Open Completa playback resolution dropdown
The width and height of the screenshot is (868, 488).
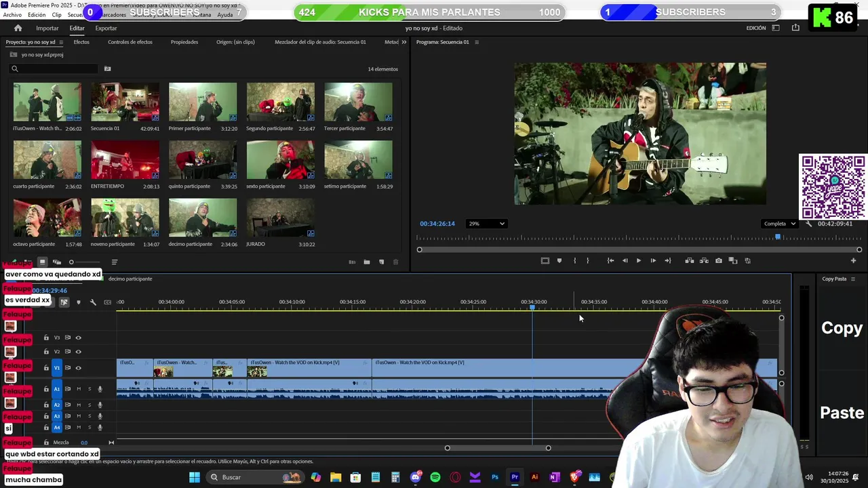tap(779, 224)
